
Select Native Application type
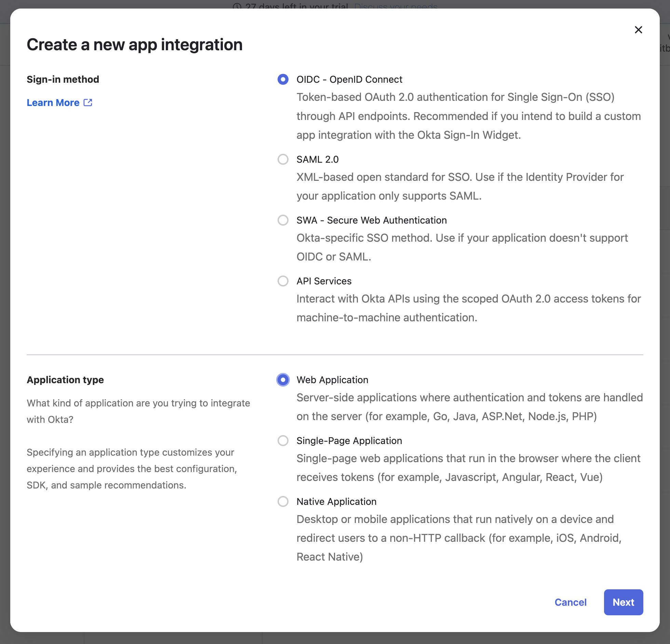coord(283,501)
